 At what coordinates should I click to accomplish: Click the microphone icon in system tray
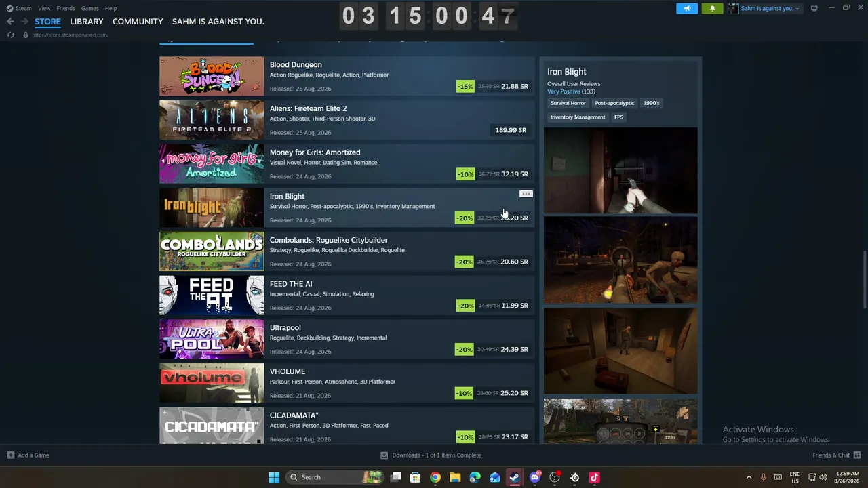(764, 477)
